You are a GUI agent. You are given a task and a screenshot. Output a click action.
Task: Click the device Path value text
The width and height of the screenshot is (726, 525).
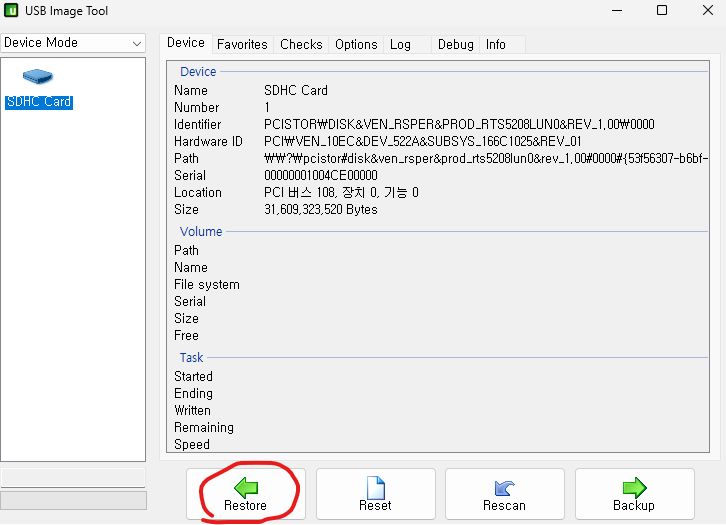486,159
